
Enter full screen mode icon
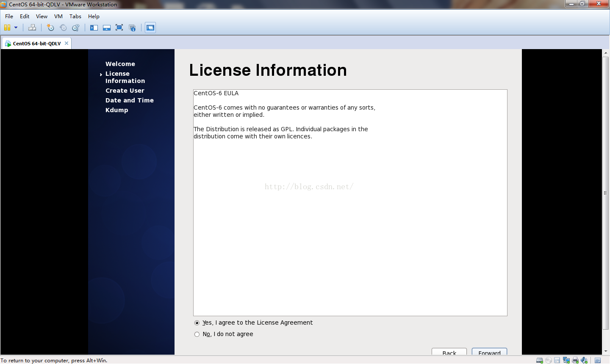pyautogui.click(x=119, y=28)
